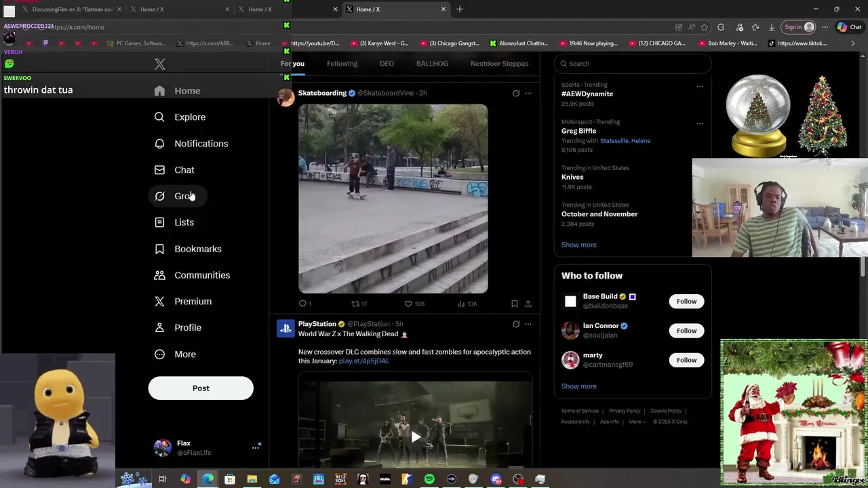
Task: Open Privacy Policy footer link
Action: click(625, 411)
